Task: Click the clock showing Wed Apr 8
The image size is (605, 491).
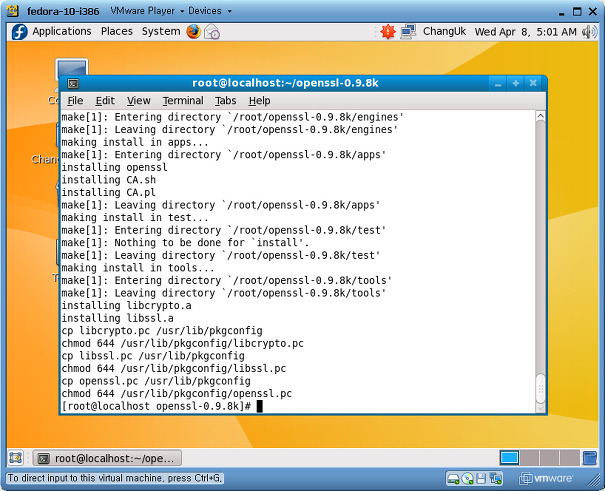Action: pyautogui.click(x=526, y=32)
